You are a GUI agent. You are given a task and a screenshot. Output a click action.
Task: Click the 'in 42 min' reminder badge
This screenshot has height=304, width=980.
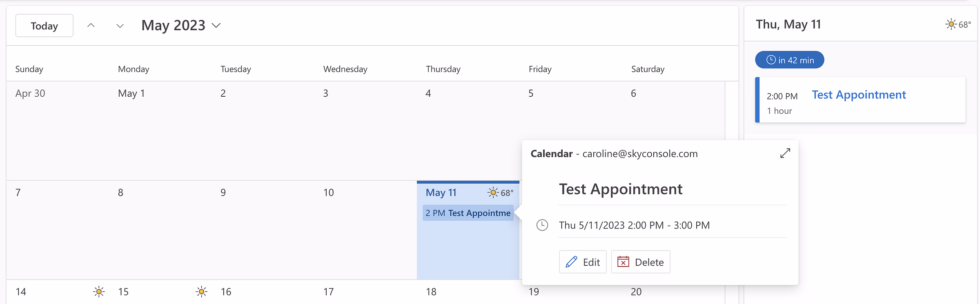coord(790,60)
